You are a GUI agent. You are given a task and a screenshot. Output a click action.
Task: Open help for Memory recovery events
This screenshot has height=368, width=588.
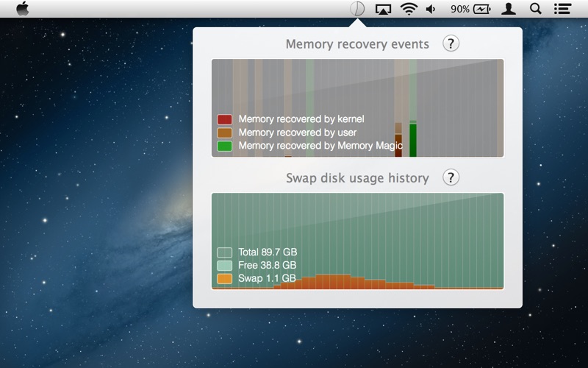point(451,43)
